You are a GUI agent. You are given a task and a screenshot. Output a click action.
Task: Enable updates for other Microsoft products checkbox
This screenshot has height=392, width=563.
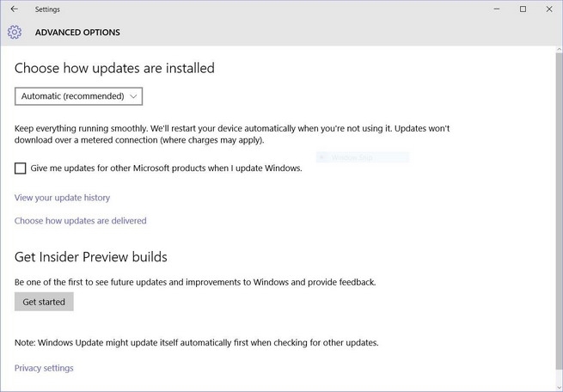tap(21, 168)
